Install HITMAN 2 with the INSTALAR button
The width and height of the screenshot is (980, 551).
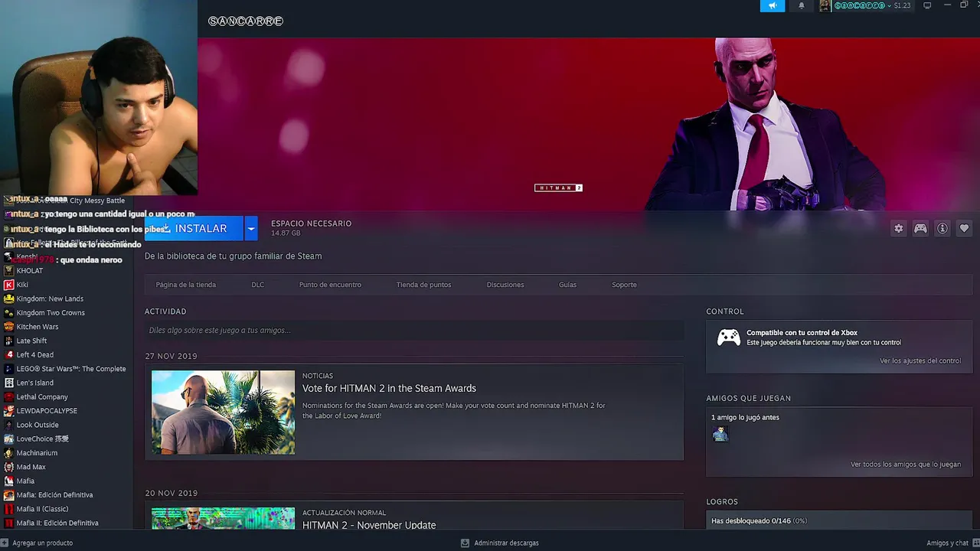click(x=194, y=228)
